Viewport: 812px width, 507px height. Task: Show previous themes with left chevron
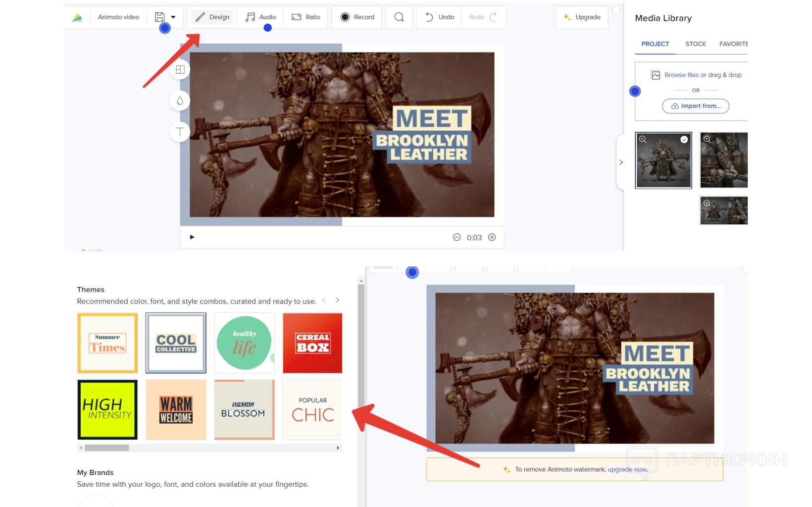click(324, 301)
